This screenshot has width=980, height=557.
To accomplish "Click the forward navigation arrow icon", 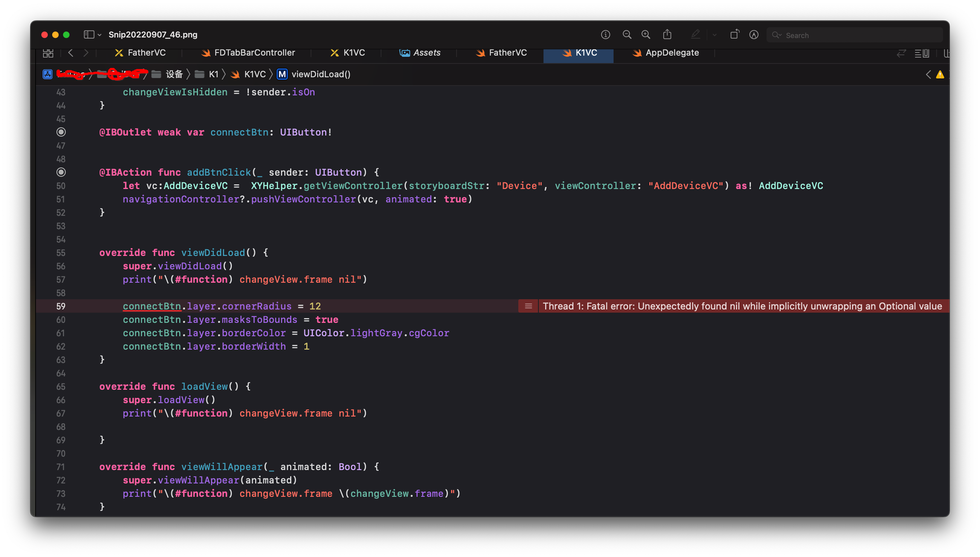I will click(86, 52).
